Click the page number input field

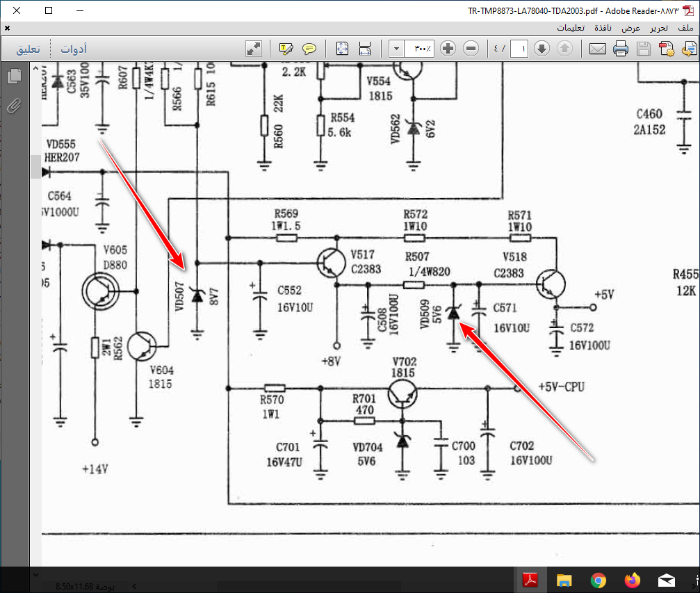[519, 48]
